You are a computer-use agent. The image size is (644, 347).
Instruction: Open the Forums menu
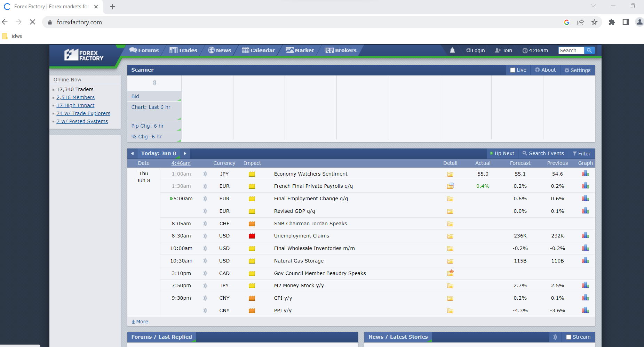(144, 50)
